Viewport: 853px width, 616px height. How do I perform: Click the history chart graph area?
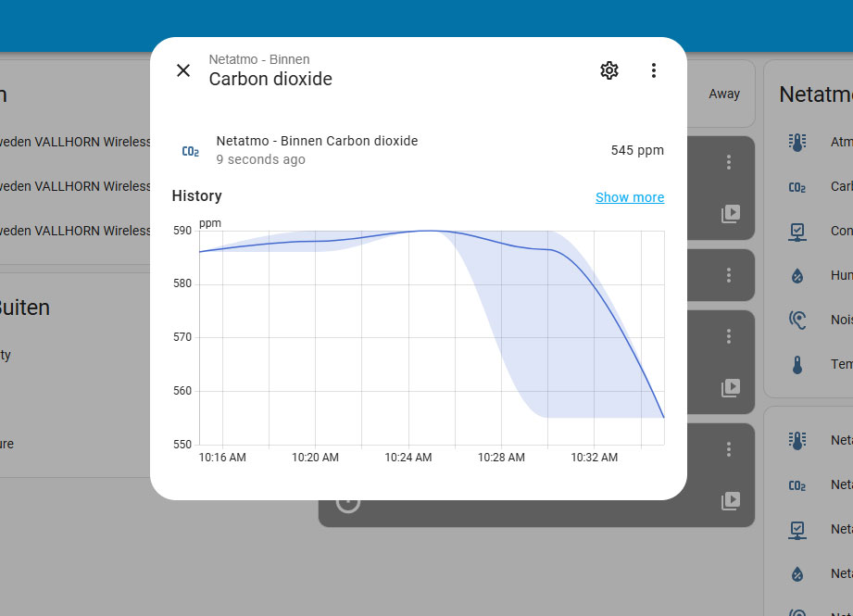432,337
